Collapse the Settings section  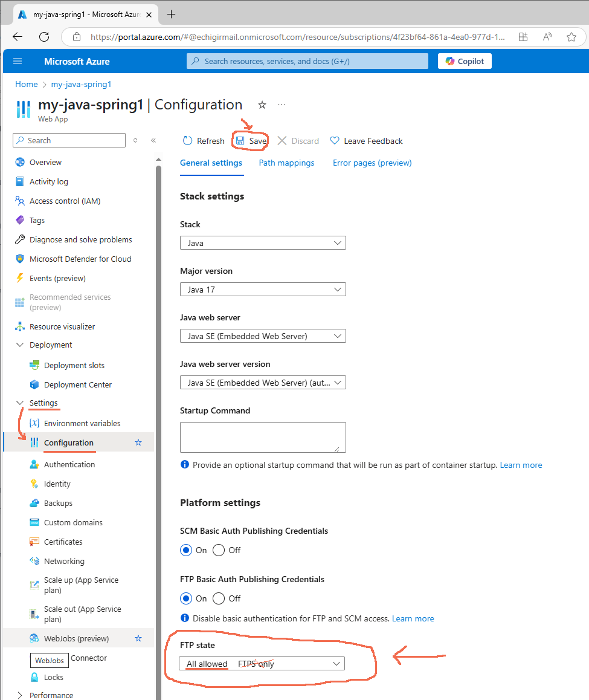pos(19,403)
